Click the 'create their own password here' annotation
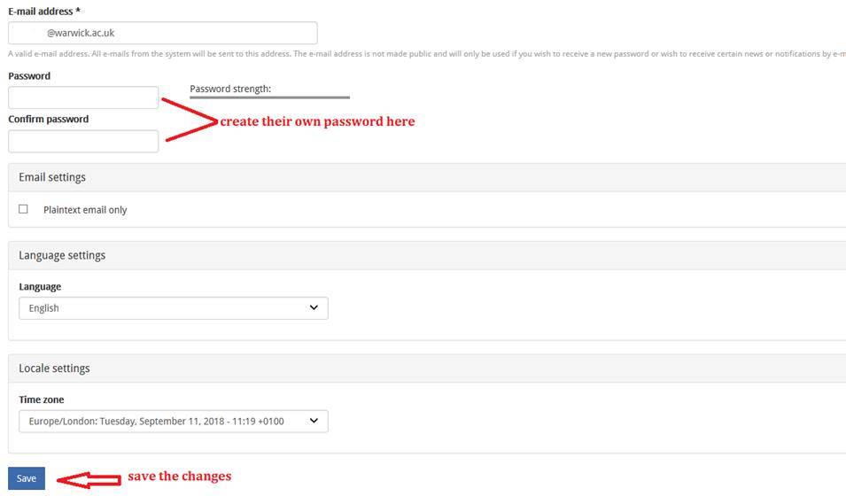Viewport: 846px width, 504px height. tap(317, 121)
